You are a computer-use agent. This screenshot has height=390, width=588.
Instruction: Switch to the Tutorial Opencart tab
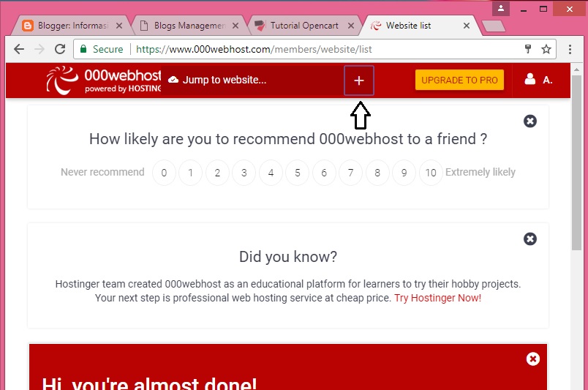point(304,26)
